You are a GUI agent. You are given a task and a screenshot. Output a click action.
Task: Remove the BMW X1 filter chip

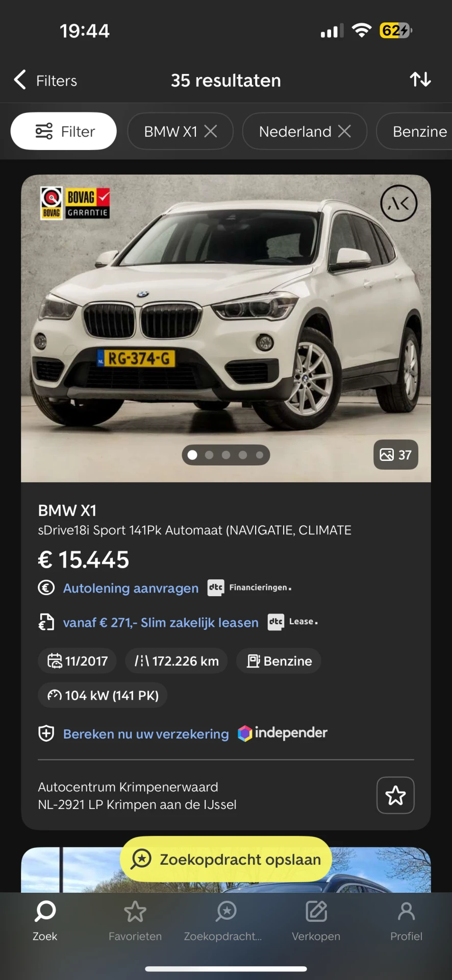pos(211,131)
